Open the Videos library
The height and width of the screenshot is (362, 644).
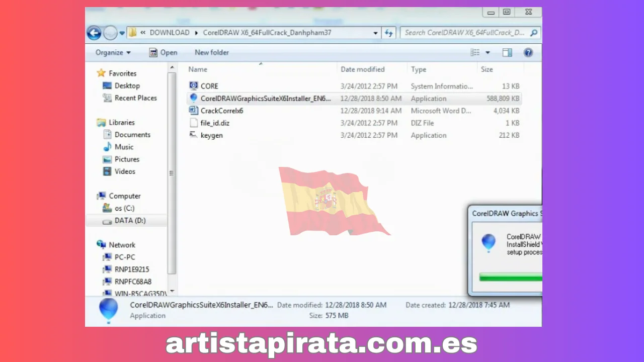(x=125, y=171)
